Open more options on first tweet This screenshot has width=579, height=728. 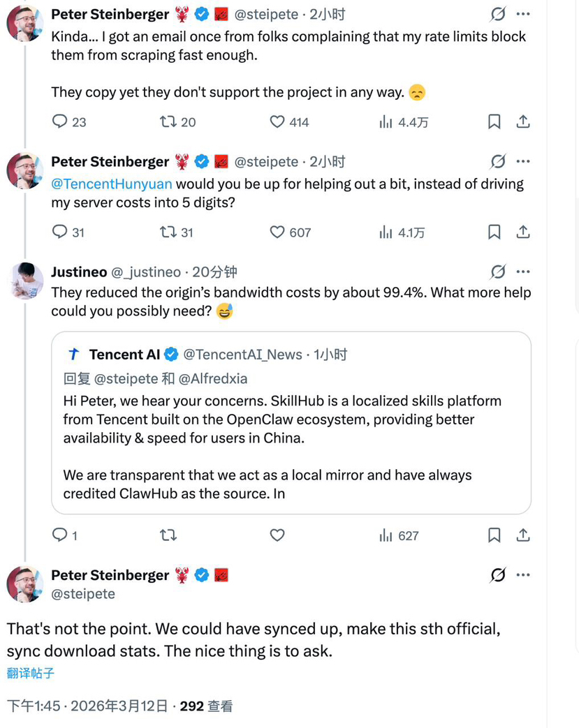click(x=523, y=14)
